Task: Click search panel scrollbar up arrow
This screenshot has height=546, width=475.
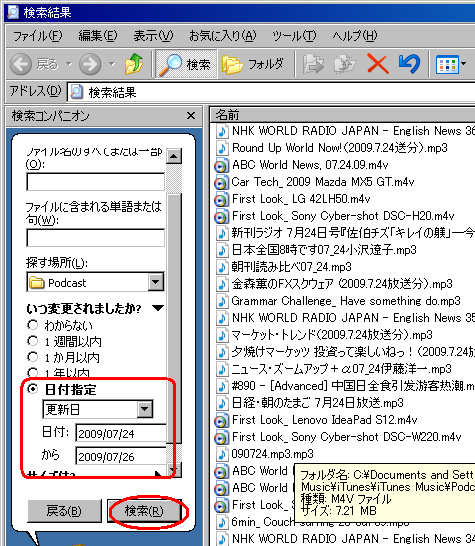Action: tap(173, 156)
